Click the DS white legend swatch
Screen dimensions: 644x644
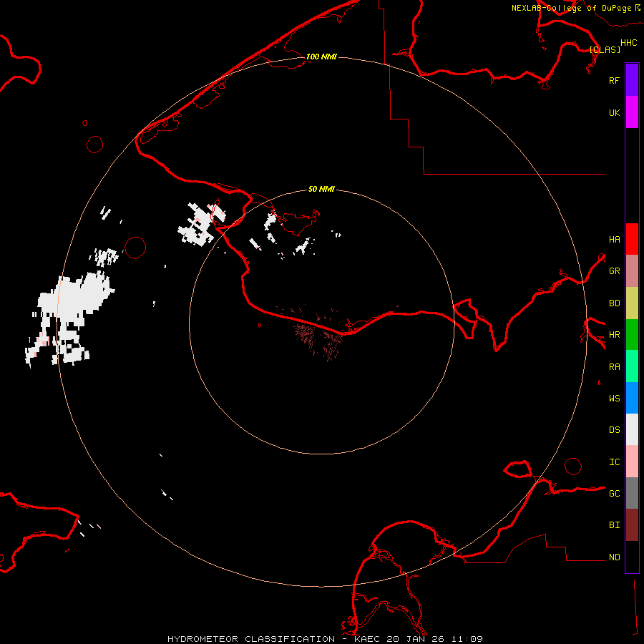pos(632,429)
